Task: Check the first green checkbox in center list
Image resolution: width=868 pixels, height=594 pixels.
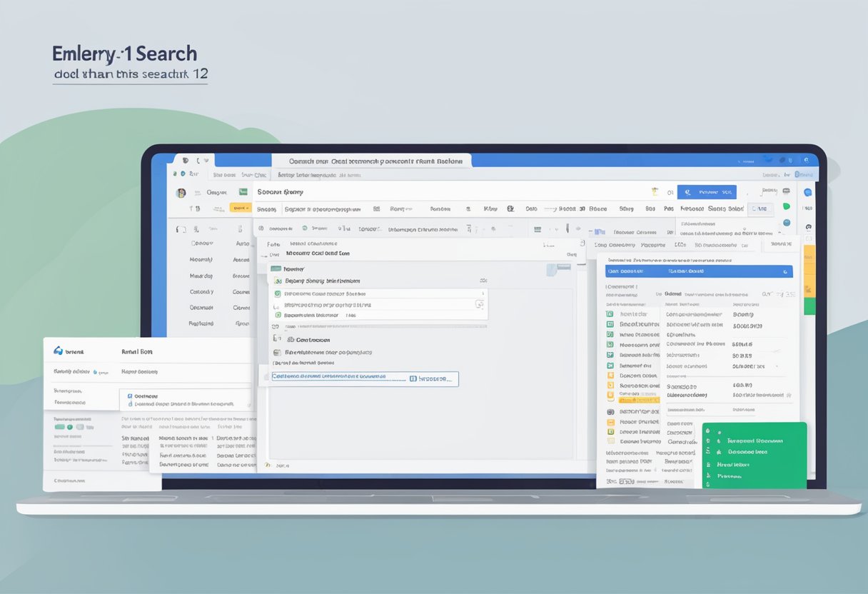Action: coord(278,282)
